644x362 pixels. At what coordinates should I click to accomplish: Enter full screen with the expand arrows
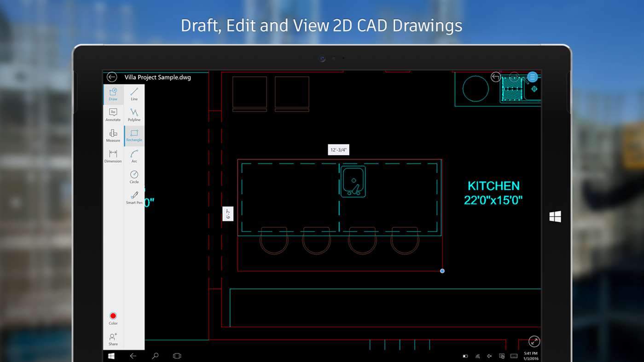[x=534, y=341]
